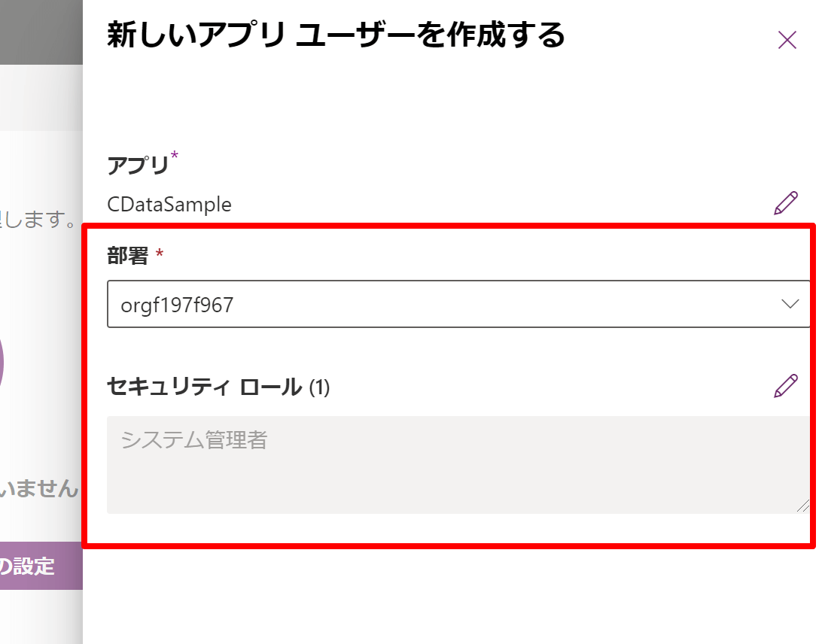Close the new app user panel
825x644 pixels.
click(x=787, y=40)
